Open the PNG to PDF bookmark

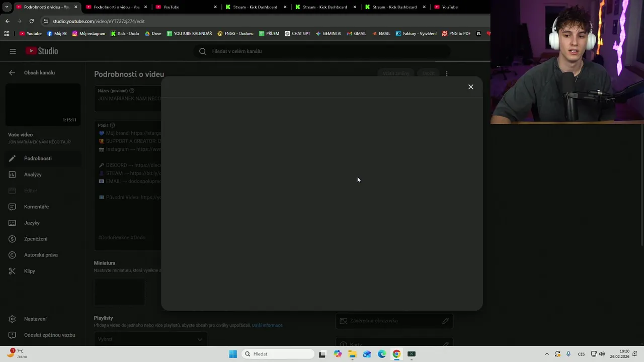click(456, 34)
